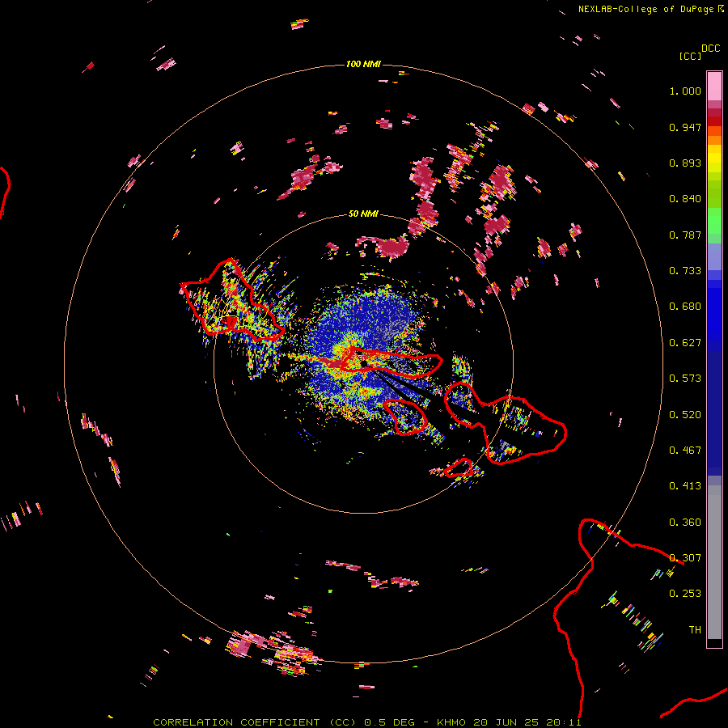Click the DCC label above the color bar
The height and width of the screenshot is (728, 728).
[x=711, y=49]
